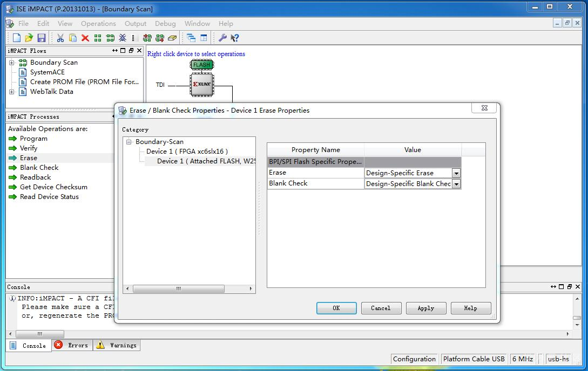Collapse the Boundary-Scan category tree
Screen dimensions: 588x371
129,142
